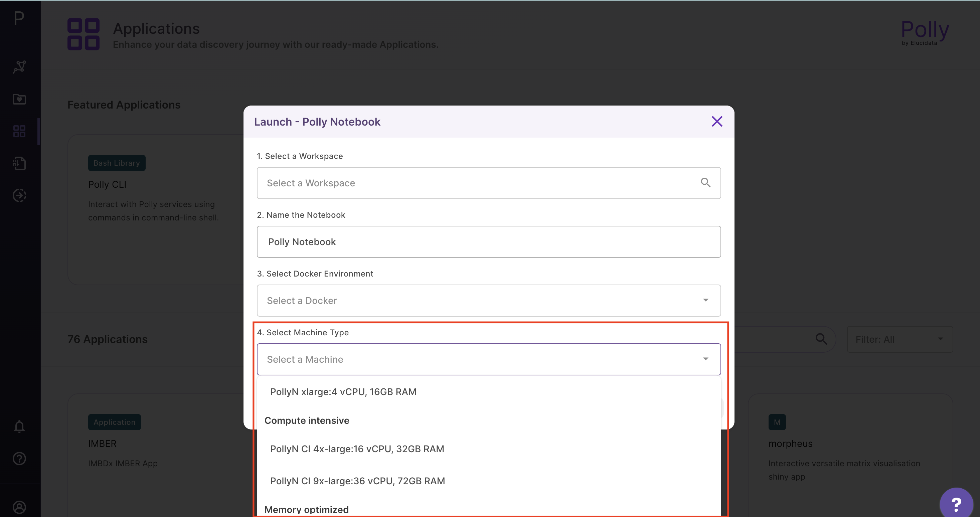Viewport: 980px width, 517px height.
Task: Click the M badge on morpheus card
Action: click(x=777, y=422)
